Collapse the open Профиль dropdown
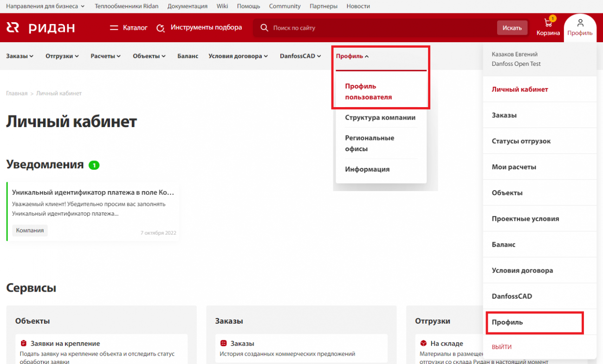The width and height of the screenshot is (603, 364). (x=353, y=56)
